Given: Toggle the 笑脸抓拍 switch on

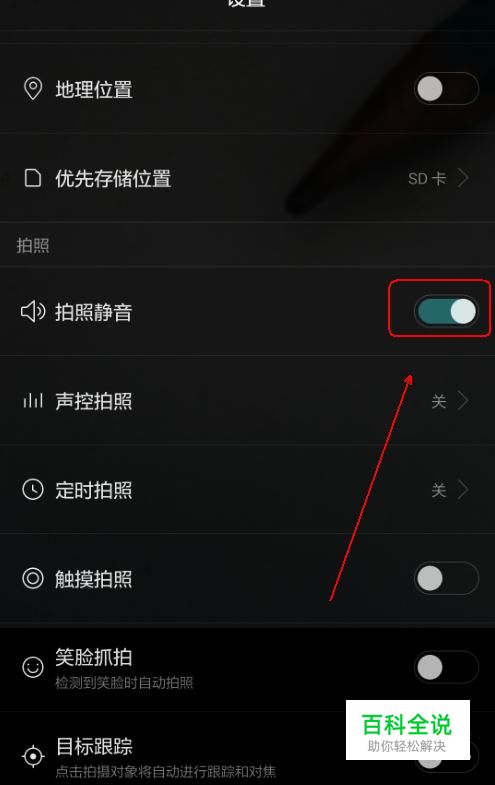Looking at the screenshot, I should pyautogui.click(x=446, y=667).
